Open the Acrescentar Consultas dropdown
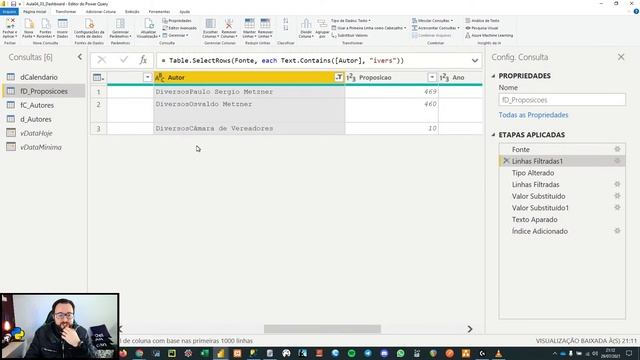 (436, 28)
